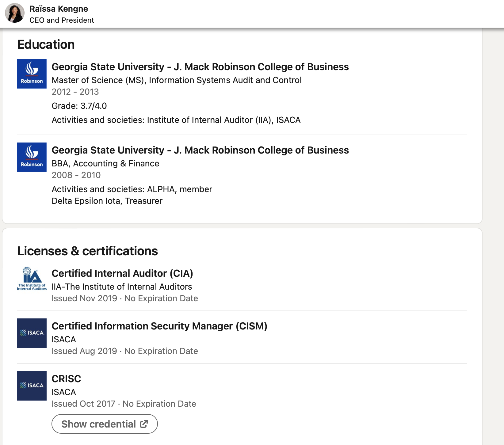
Task: Open the IIA Institute of Internal Auditors logo
Action: (x=32, y=279)
